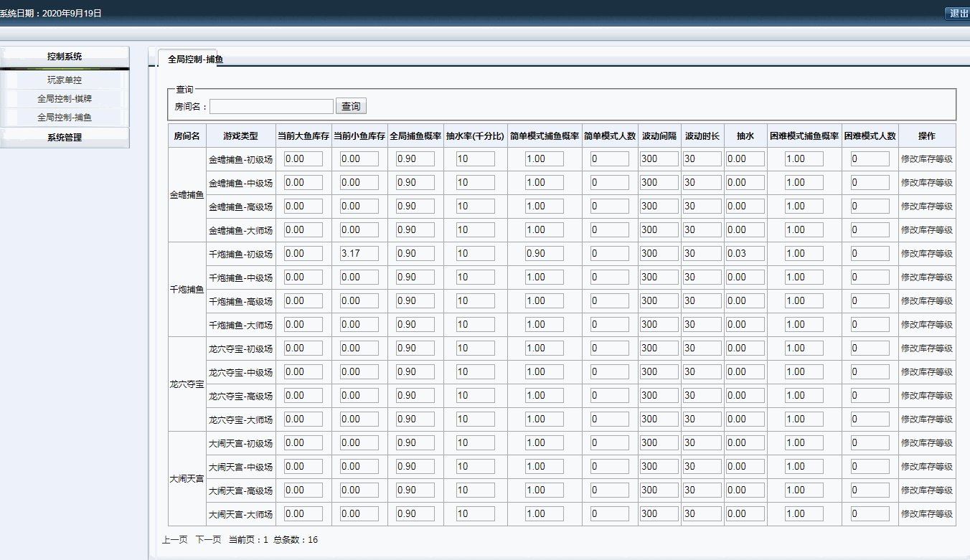Image resolution: width=970 pixels, height=560 pixels.
Task: Click 抽水 field showing 0.03
Action: point(744,254)
